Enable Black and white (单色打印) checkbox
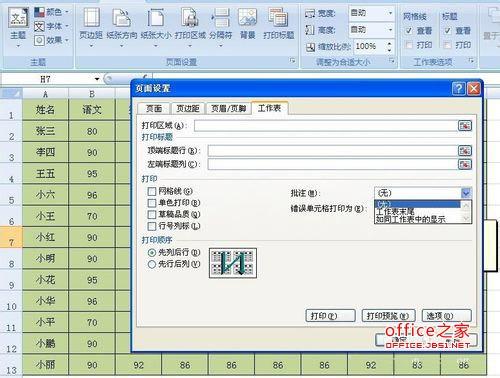The height and width of the screenshot is (378, 500). pyautogui.click(x=152, y=203)
